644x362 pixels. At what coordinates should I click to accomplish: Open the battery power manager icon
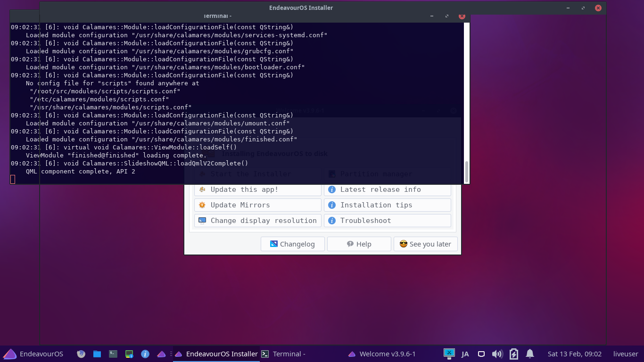(514, 354)
